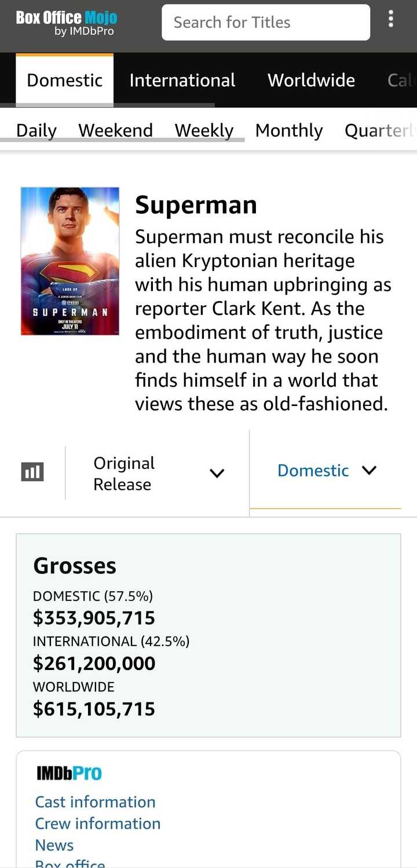The width and height of the screenshot is (417, 868).
Task: Open the three-dot overflow menu
Action: (x=391, y=19)
